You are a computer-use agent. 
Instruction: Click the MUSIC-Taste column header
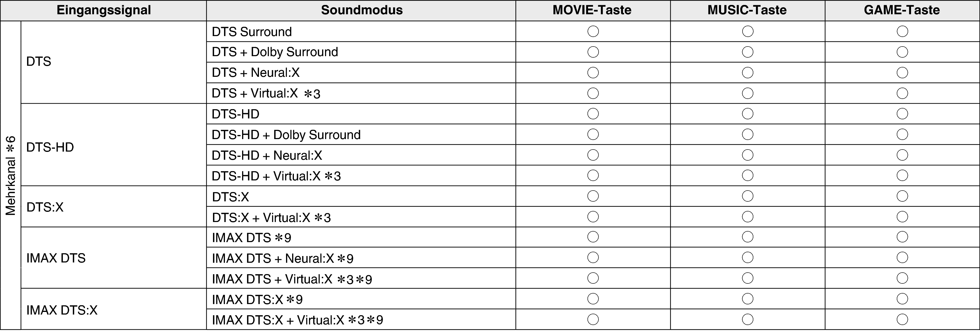click(747, 10)
